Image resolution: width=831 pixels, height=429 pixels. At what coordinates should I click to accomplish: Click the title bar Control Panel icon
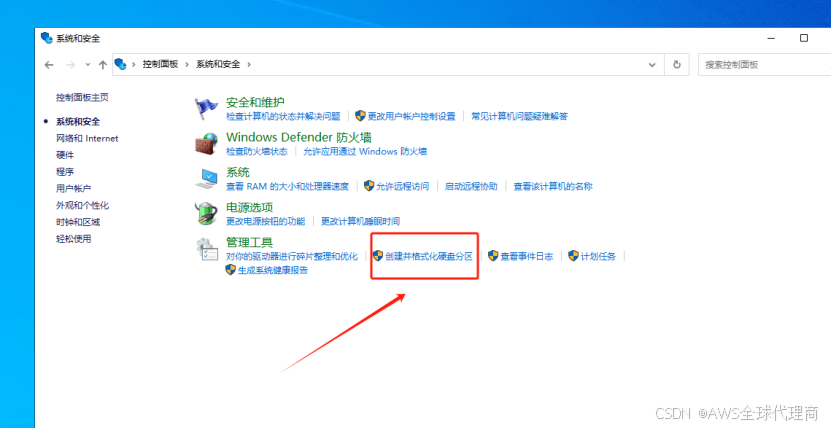click(47, 38)
